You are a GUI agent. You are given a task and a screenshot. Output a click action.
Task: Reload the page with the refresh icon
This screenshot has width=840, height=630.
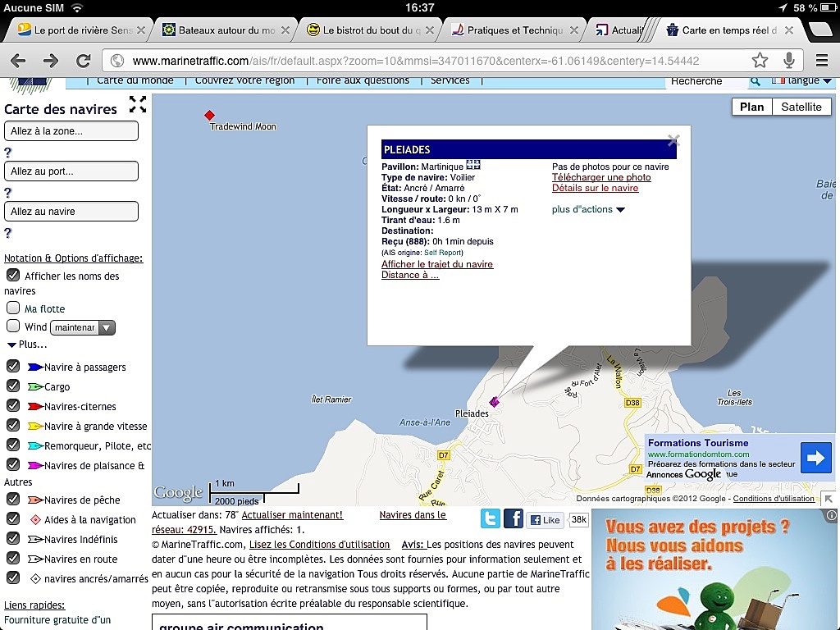tap(83, 61)
